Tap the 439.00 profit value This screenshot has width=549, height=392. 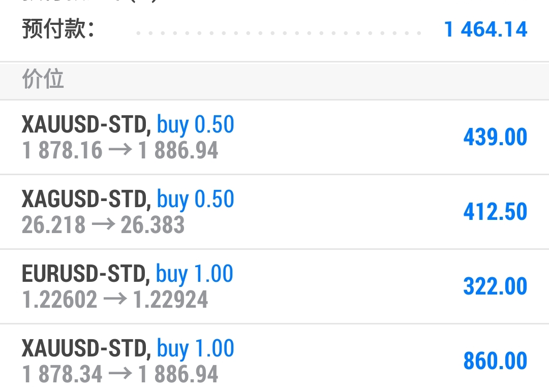tap(495, 137)
